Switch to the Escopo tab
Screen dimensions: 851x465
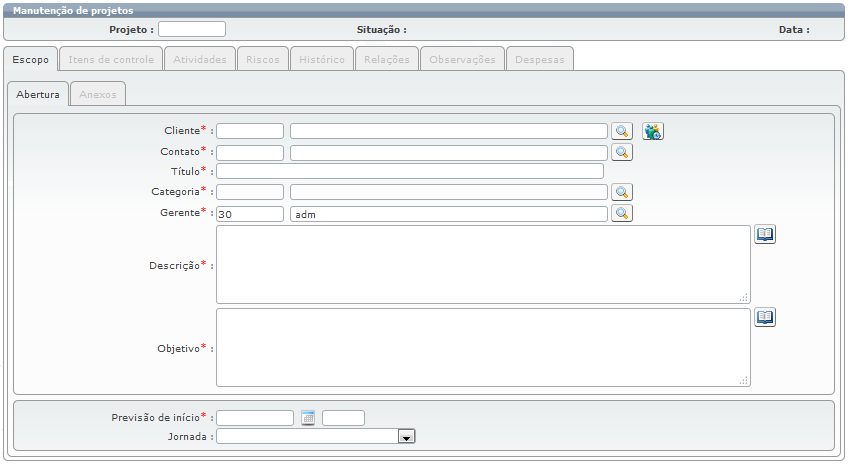[30, 60]
